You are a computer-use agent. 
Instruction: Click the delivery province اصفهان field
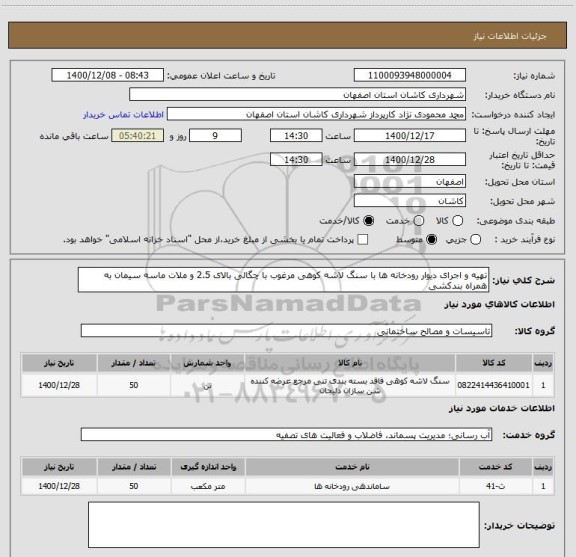point(410,182)
